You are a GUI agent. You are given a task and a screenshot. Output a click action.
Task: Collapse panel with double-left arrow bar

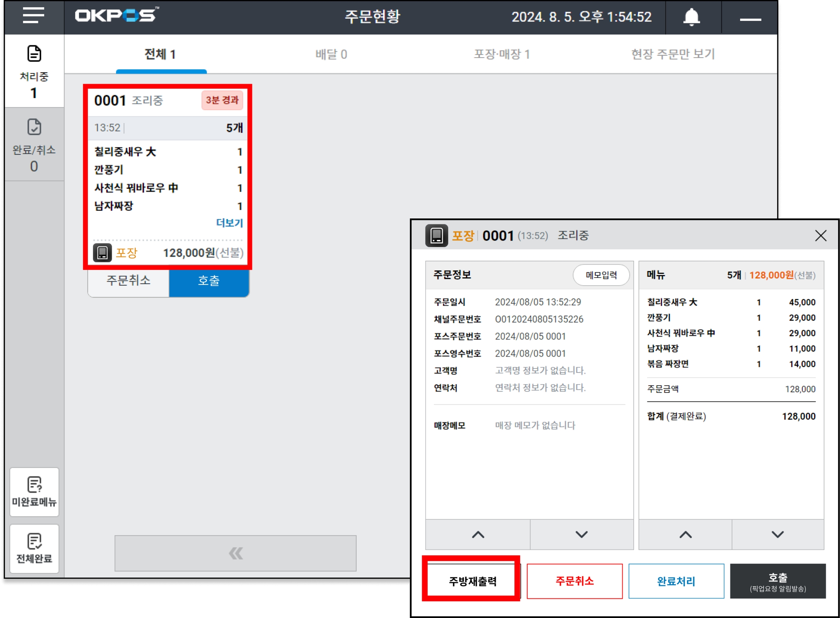tap(235, 553)
